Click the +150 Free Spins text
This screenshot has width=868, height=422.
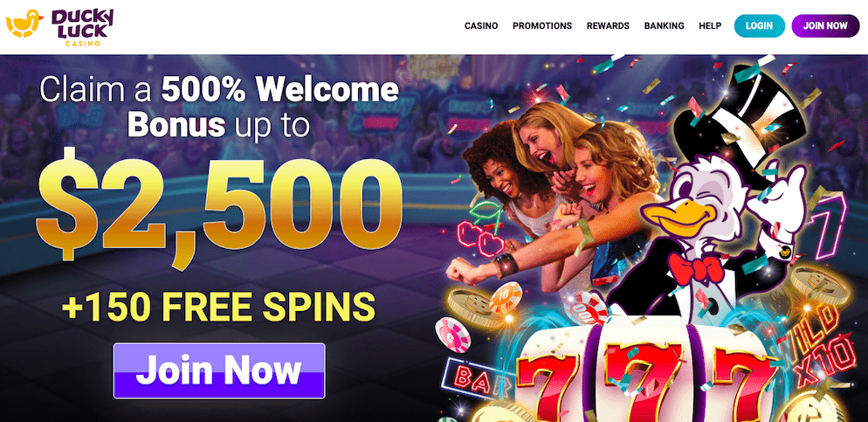(218, 307)
